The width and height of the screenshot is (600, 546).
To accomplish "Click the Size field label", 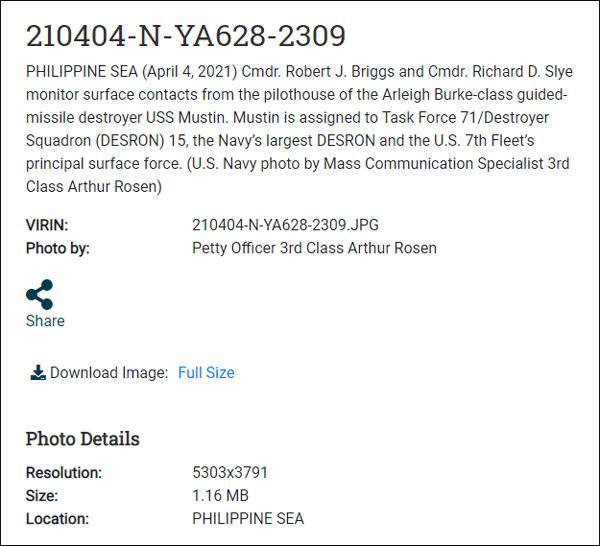I will click(x=42, y=496).
